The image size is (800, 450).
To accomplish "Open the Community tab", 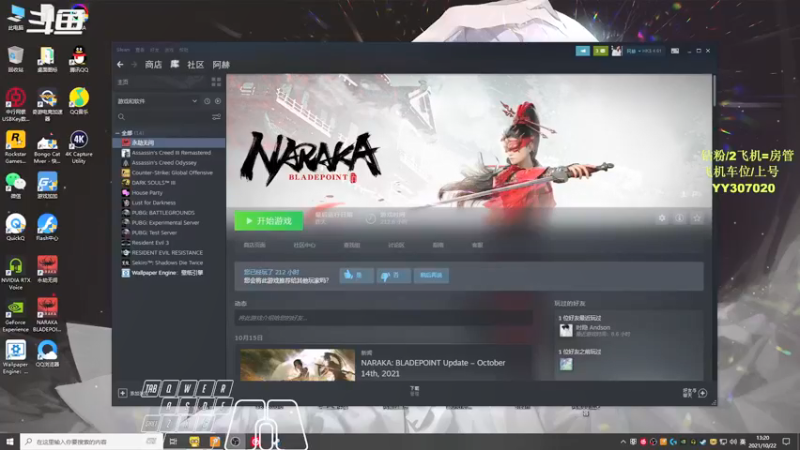I will 195,65.
